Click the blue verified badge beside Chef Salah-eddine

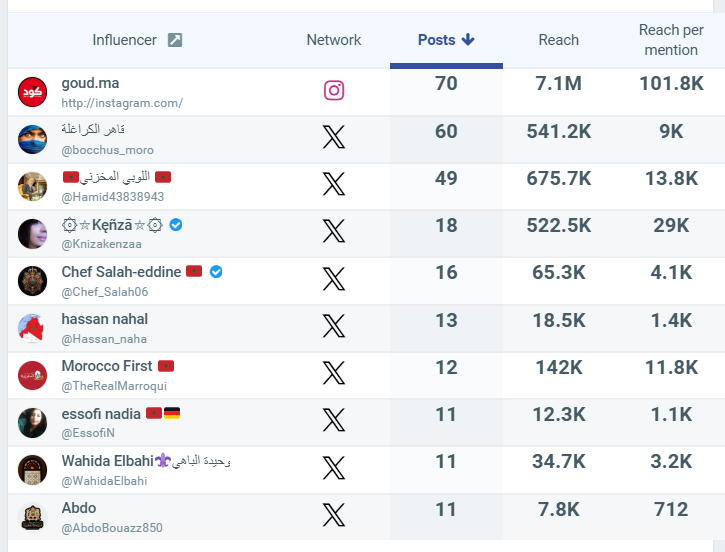pyautogui.click(x=215, y=272)
